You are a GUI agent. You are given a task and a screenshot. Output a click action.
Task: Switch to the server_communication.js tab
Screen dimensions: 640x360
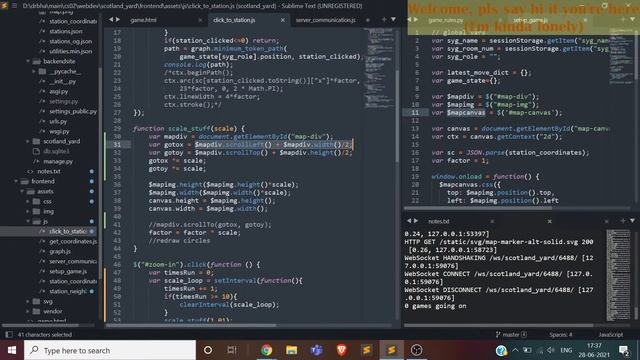pyautogui.click(x=325, y=20)
